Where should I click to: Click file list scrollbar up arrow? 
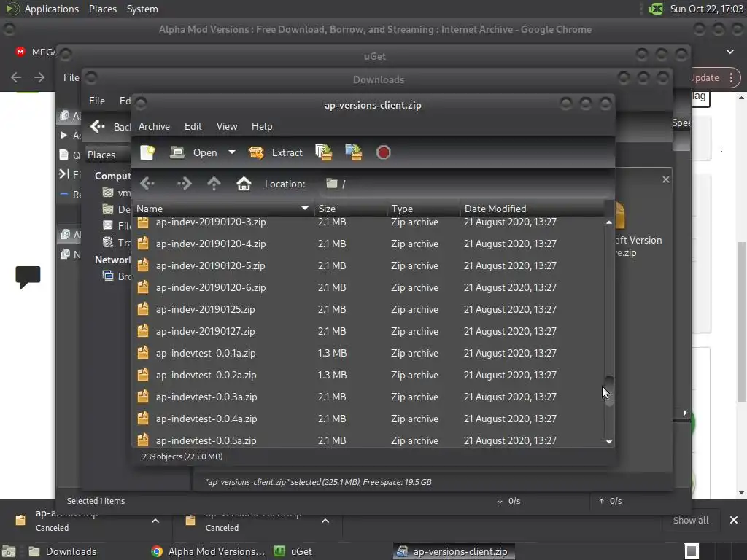coord(609,222)
